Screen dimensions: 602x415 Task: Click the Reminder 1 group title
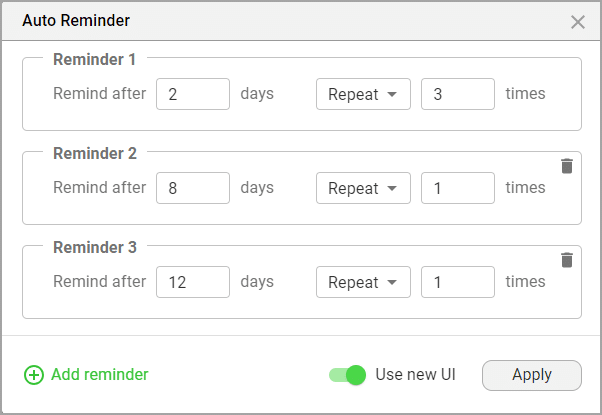coord(95,59)
